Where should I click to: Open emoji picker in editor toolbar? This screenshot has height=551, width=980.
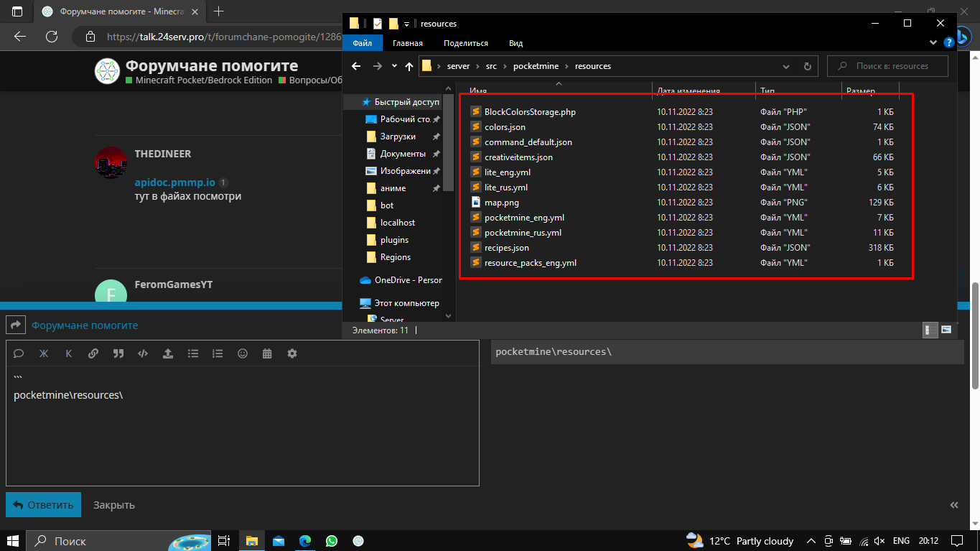point(243,353)
